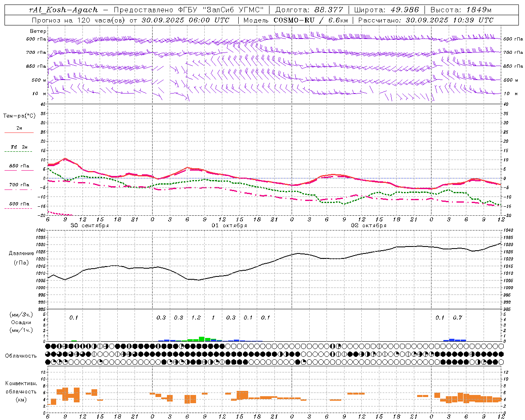This screenshot has height=420, width=525.
Task: Select the model label COSMO-RU / 6.6км
Action: click(x=310, y=20)
